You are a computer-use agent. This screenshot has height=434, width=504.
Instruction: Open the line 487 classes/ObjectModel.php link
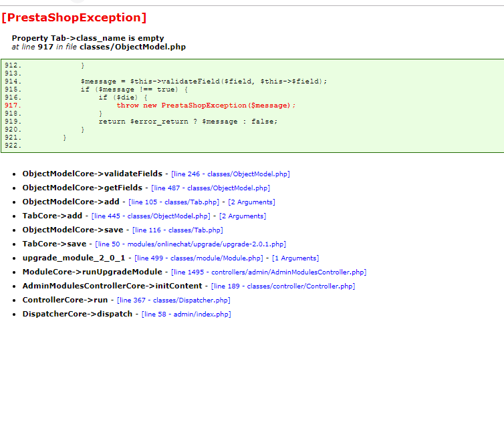pos(211,188)
